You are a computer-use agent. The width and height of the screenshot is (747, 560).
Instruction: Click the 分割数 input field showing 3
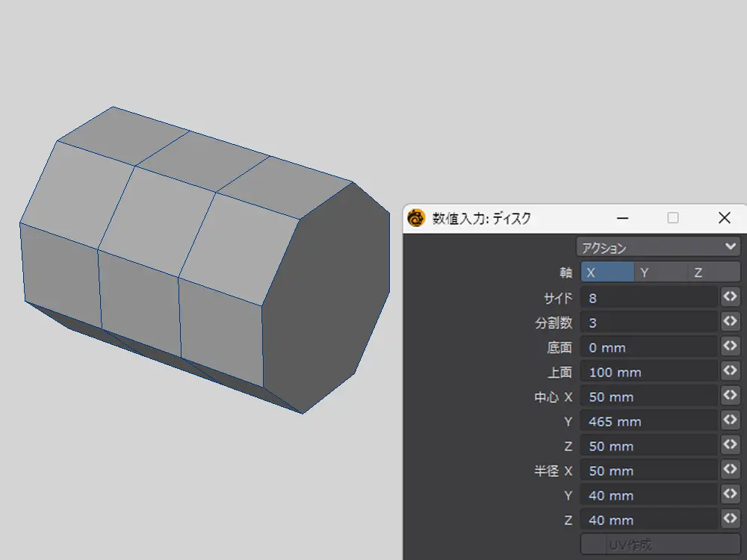[648, 323]
